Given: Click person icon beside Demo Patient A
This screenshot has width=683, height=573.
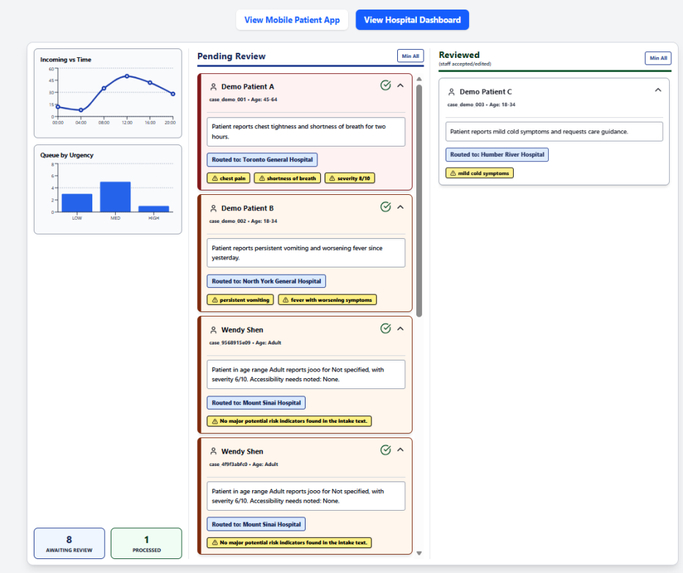Looking at the screenshot, I should tap(213, 87).
